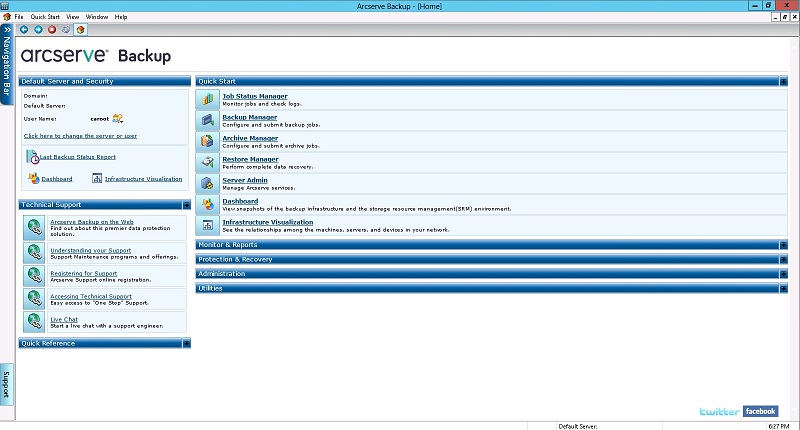800x430 pixels.
Task: Click the Default Server status bar entry
Action: [578, 426]
